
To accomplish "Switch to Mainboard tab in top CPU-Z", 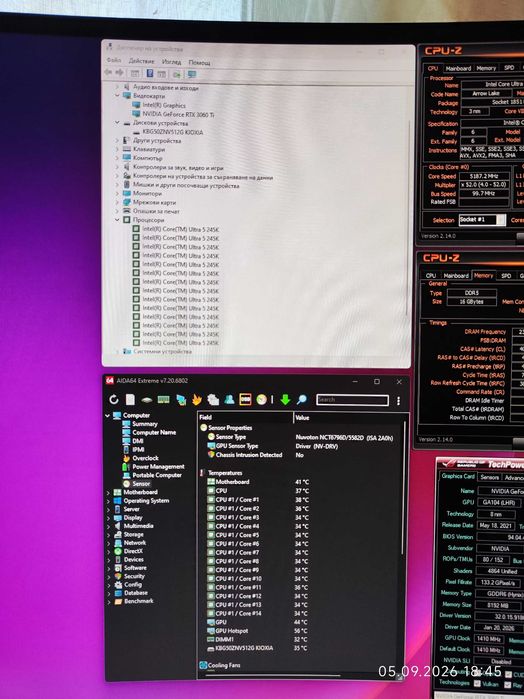I will click(x=458, y=68).
